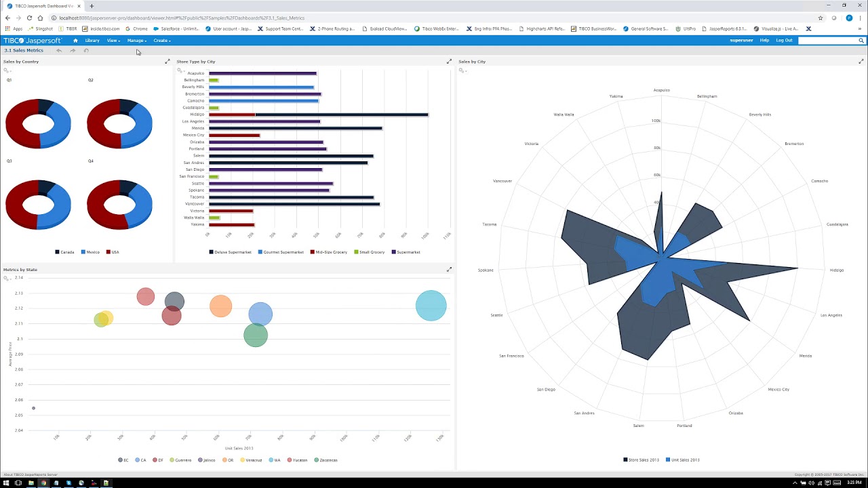The width and height of the screenshot is (868, 488).
Task: Open chart options gear in Metrics by State
Action: tap(7, 278)
